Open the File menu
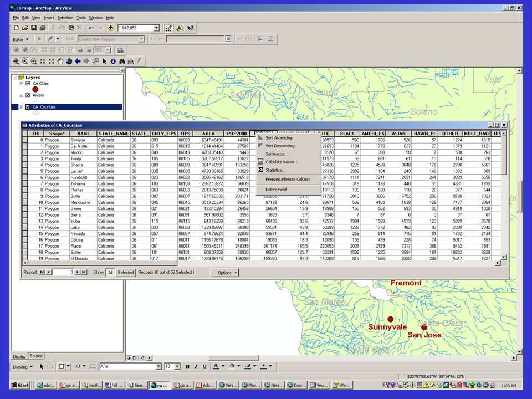 pyautogui.click(x=16, y=18)
